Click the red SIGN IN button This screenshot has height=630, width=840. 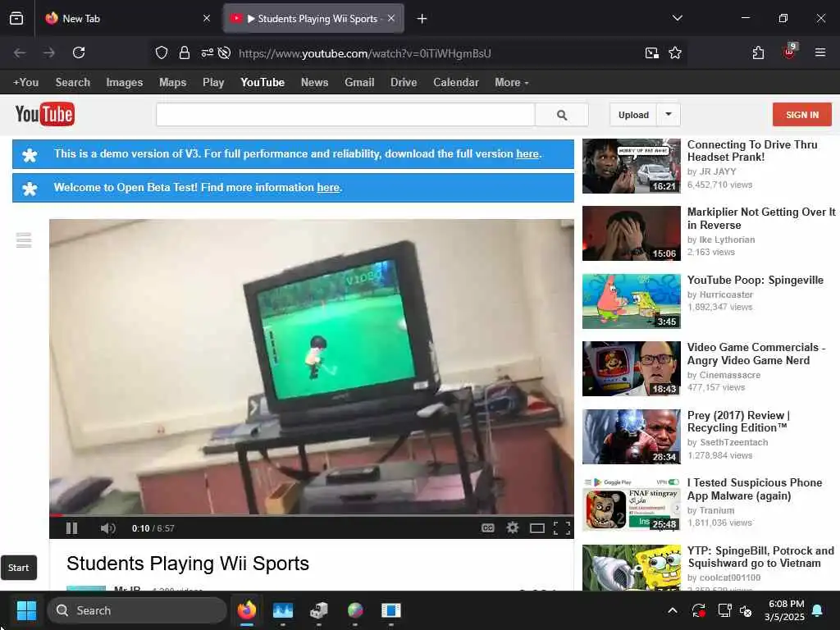coord(802,115)
